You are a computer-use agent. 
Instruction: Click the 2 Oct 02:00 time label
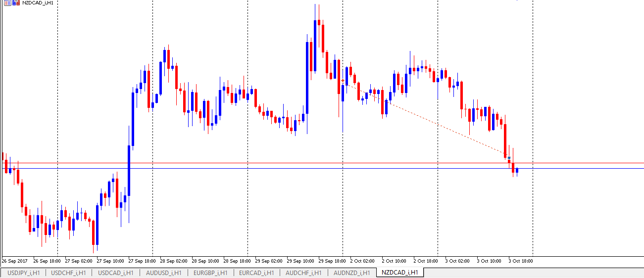(363, 260)
